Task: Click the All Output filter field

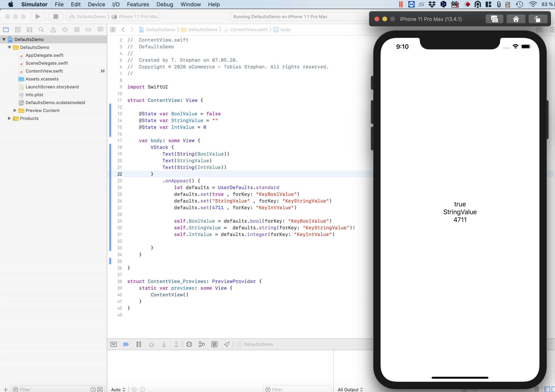Action: click(x=350, y=389)
